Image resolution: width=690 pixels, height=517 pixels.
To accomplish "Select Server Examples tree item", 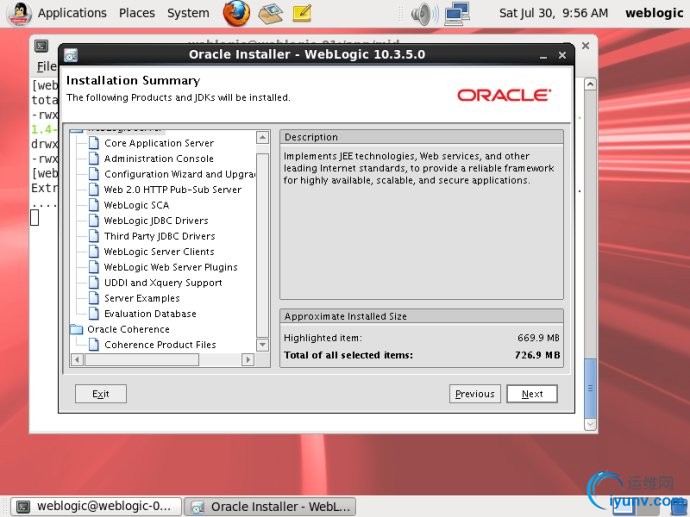I will (142, 298).
